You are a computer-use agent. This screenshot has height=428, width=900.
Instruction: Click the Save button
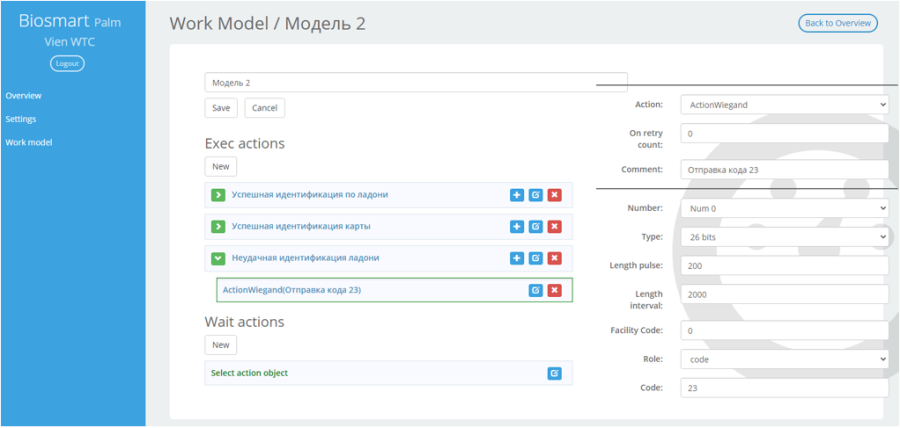click(221, 108)
